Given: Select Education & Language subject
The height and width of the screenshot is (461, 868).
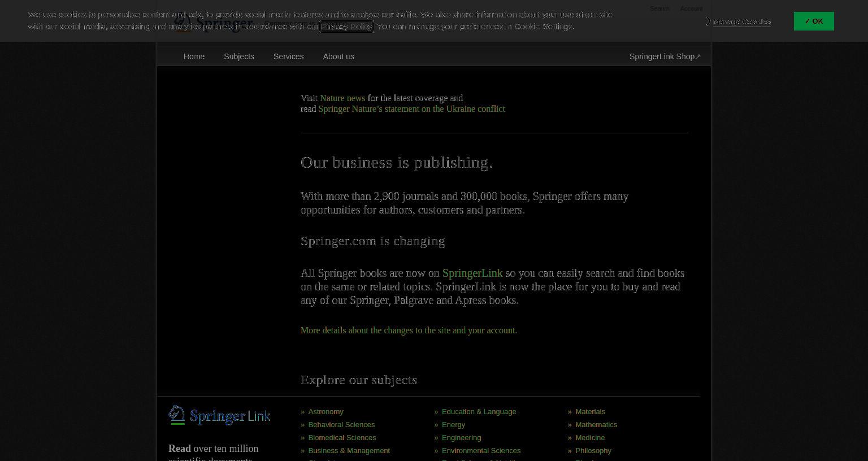Looking at the screenshot, I should (x=479, y=412).
